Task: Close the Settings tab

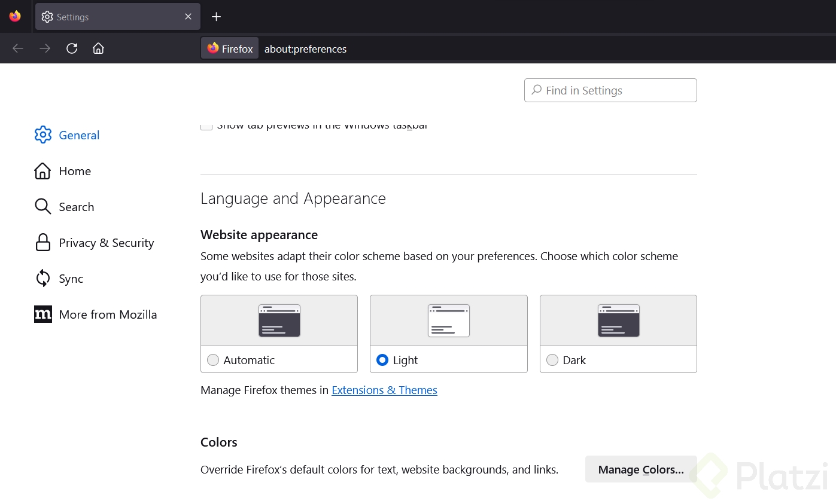Action: pyautogui.click(x=189, y=17)
